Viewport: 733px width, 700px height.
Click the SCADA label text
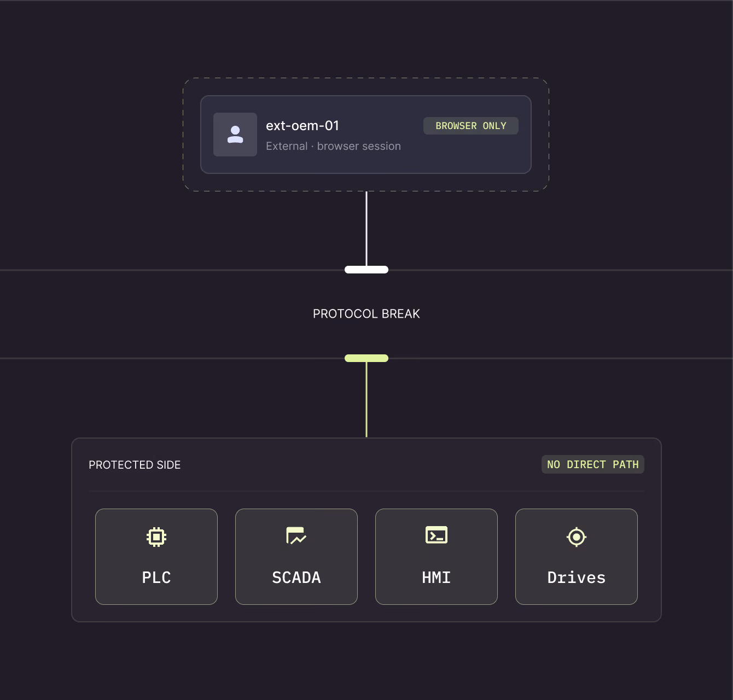tap(296, 577)
